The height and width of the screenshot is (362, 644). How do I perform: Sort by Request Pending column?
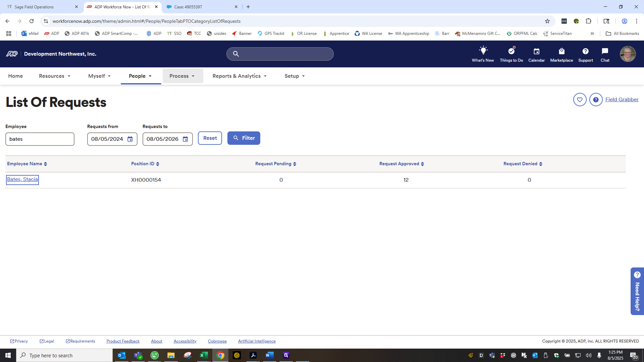pyautogui.click(x=276, y=164)
